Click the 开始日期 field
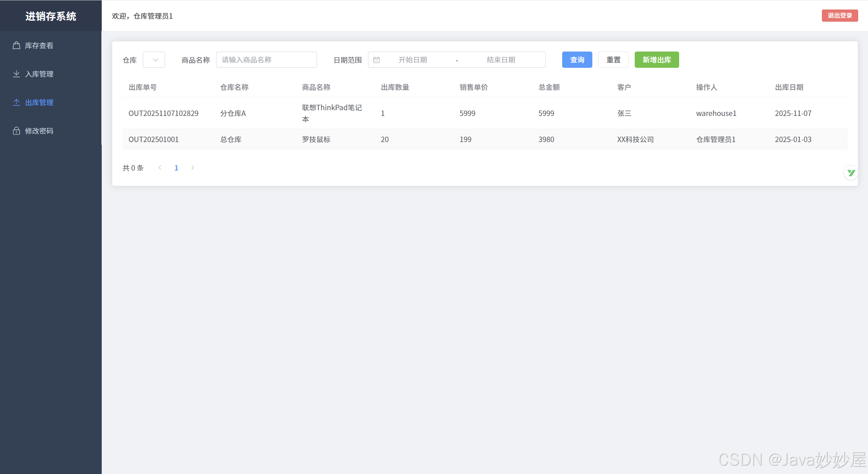868x474 pixels. point(413,60)
